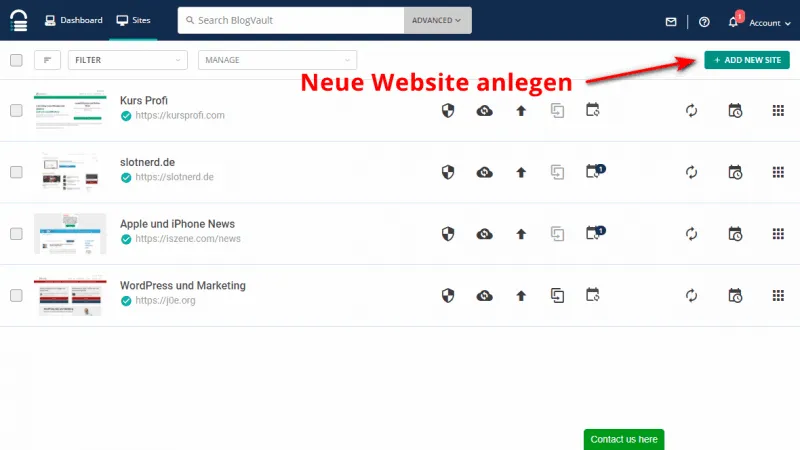Click the BlogVault logo

19,20
